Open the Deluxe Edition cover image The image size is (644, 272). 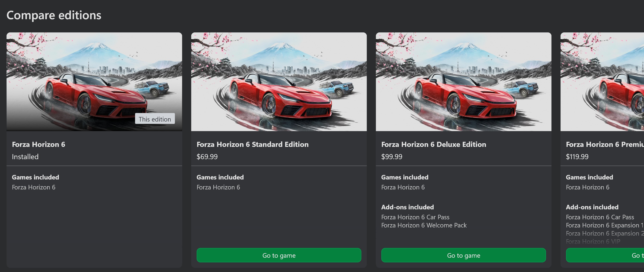[463, 82]
